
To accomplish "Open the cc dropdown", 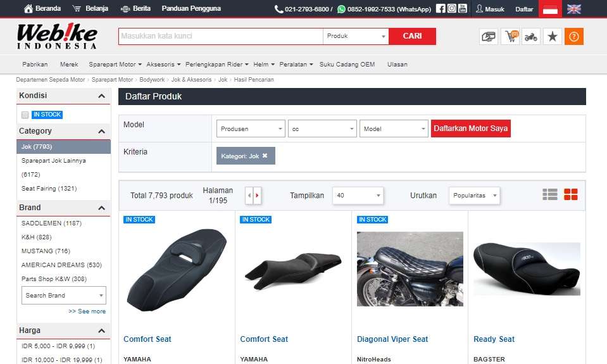I will (322, 129).
